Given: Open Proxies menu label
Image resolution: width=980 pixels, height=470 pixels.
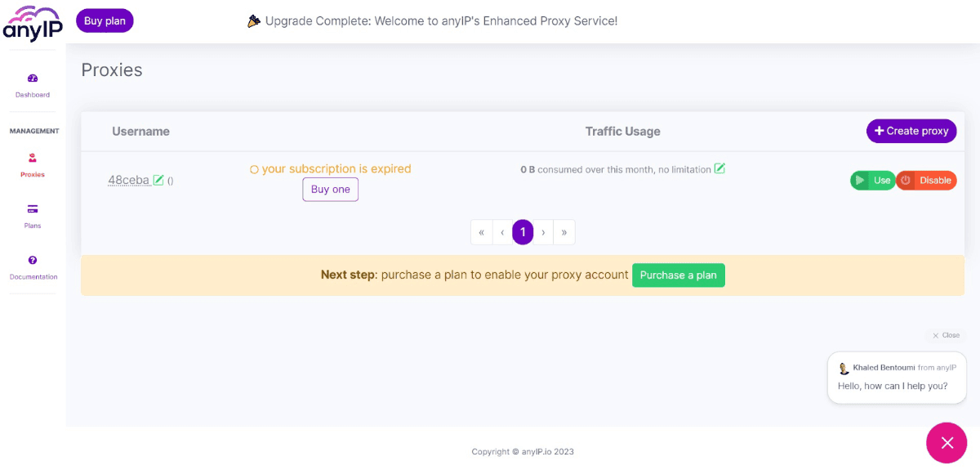Looking at the screenshot, I should click(x=33, y=175).
